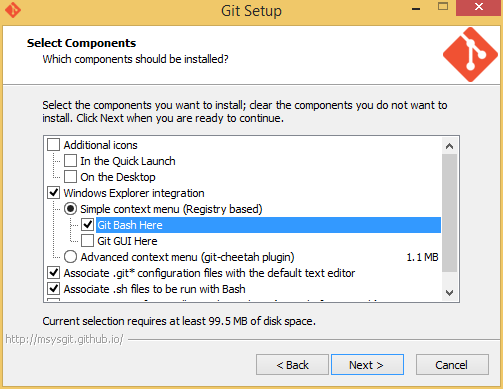Uncheck Associate .sh files with Bash

click(53, 289)
